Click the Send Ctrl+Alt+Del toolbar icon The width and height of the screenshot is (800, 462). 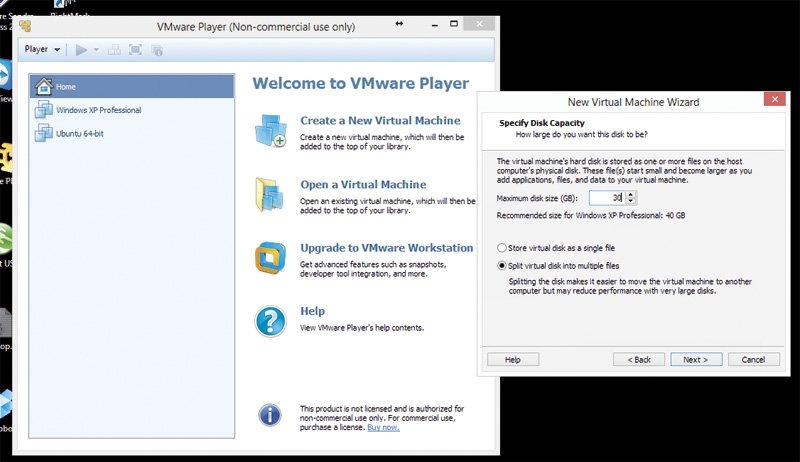114,50
